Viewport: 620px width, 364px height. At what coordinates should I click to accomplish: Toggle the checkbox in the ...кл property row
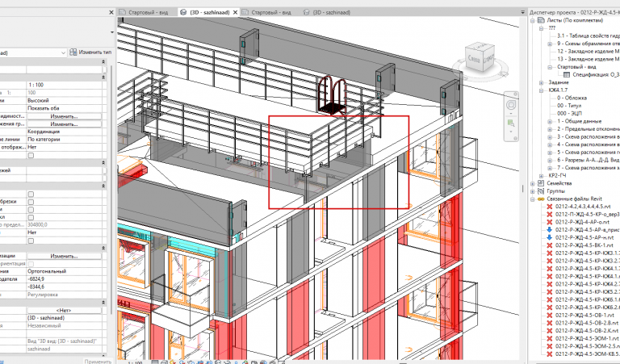tap(31, 217)
